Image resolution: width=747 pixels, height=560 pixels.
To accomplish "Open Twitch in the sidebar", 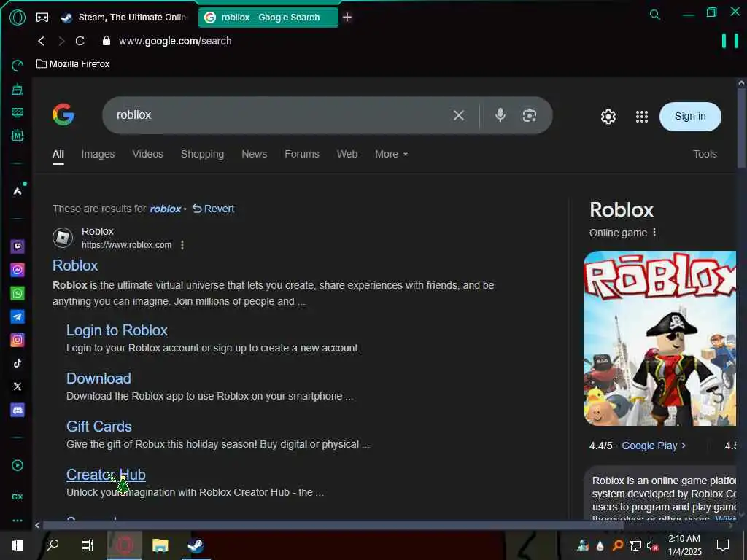I will (x=18, y=246).
